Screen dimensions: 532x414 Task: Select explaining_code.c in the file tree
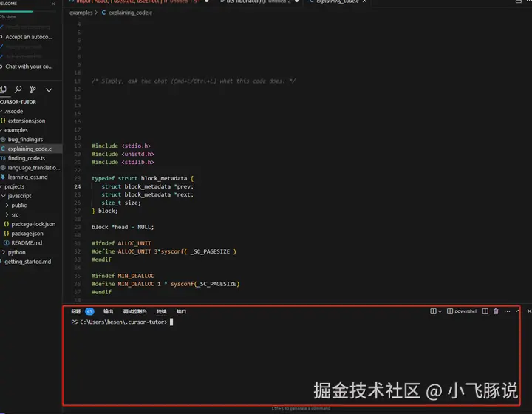[x=30, y=149]
